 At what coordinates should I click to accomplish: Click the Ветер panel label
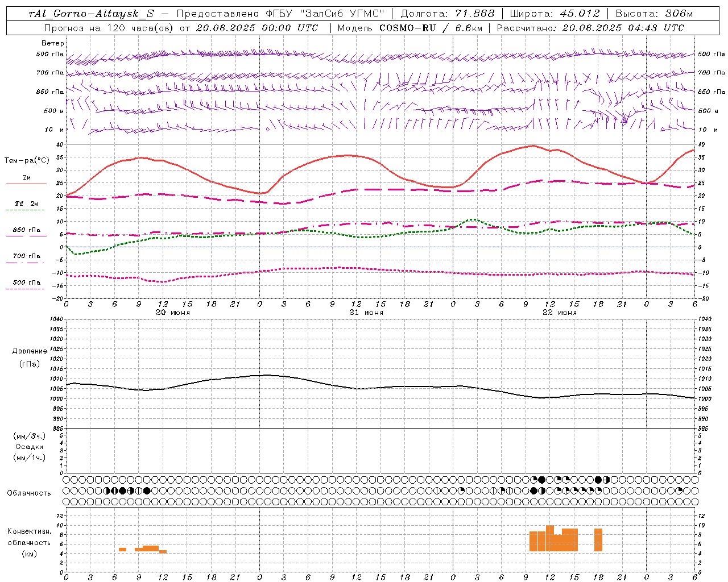53,43
